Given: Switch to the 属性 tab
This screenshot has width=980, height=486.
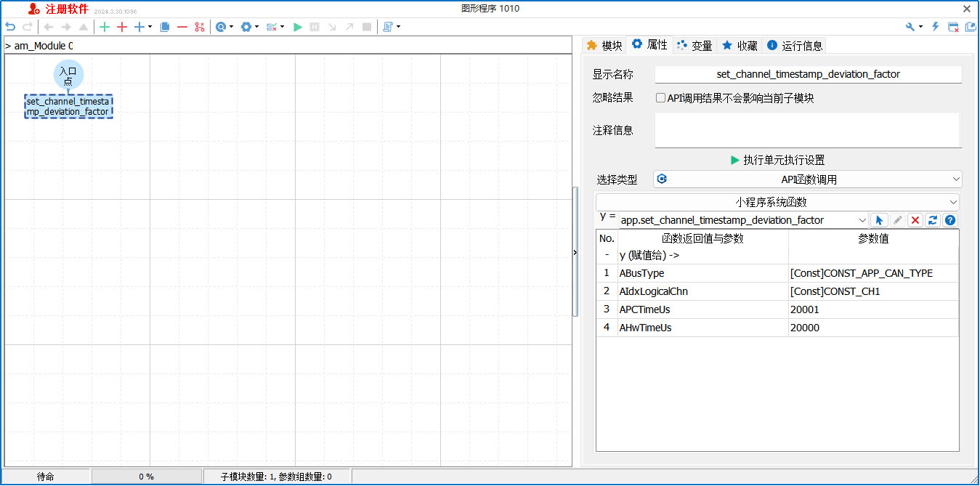Looking at the screenshot, I should (x=649, y=44).
